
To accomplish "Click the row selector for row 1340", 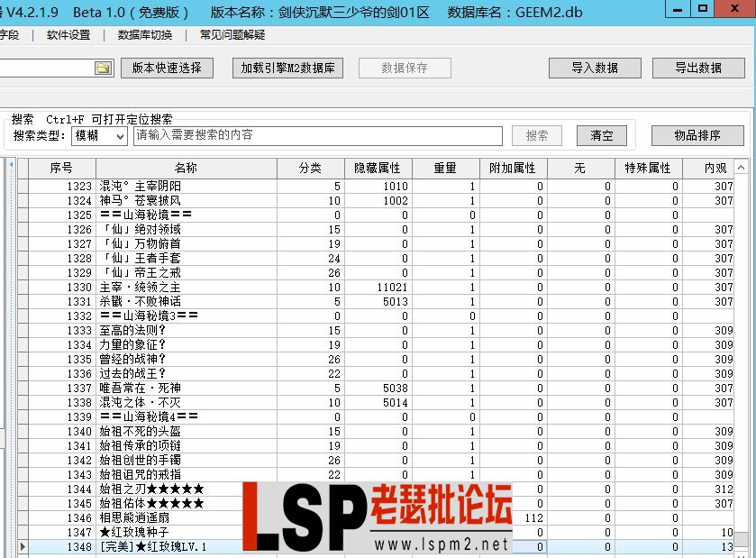I will (23, 432).
